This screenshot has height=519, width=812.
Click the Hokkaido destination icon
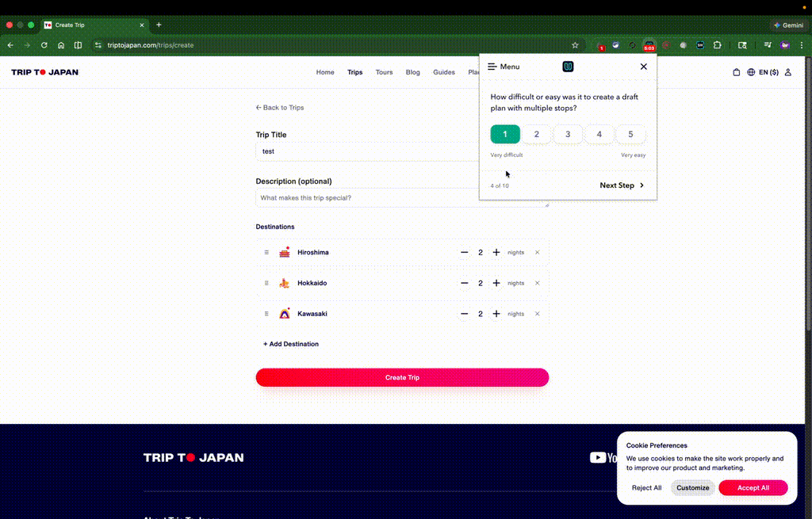pos(285,283)
